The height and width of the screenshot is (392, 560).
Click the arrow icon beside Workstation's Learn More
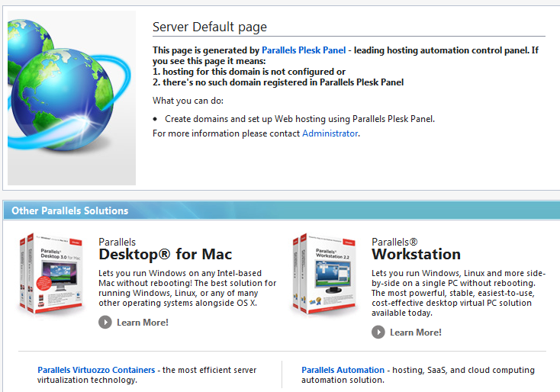[378, 332]
